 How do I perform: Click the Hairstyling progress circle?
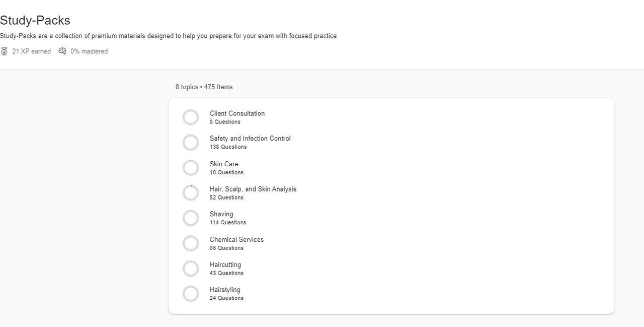pyautogui.click(x=191, y=294)
